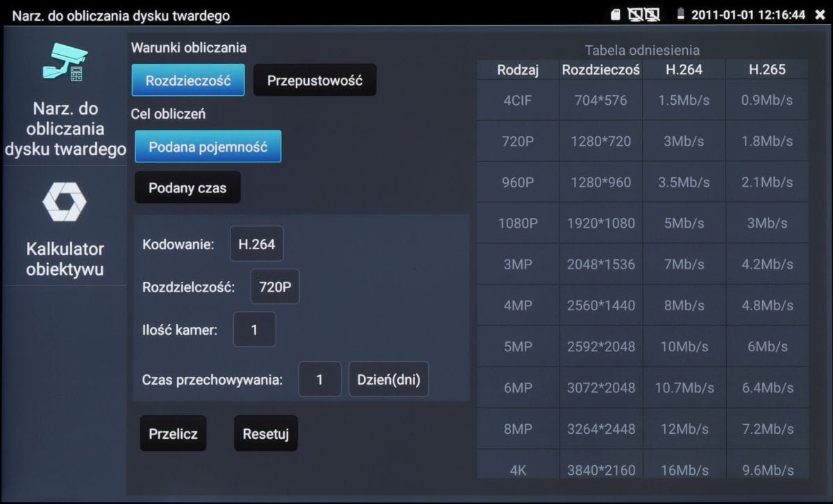Click the hard disk calculator camera icon

pos(65,62)
